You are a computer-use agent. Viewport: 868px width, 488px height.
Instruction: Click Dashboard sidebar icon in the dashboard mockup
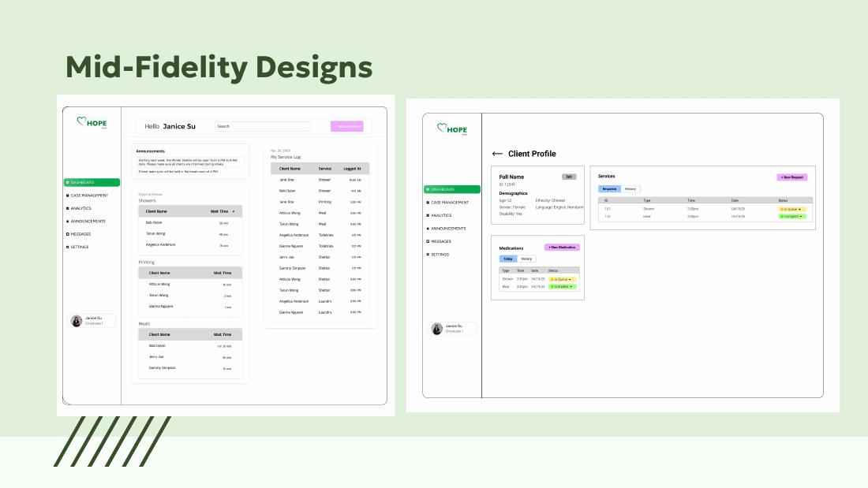pos(68,183)
